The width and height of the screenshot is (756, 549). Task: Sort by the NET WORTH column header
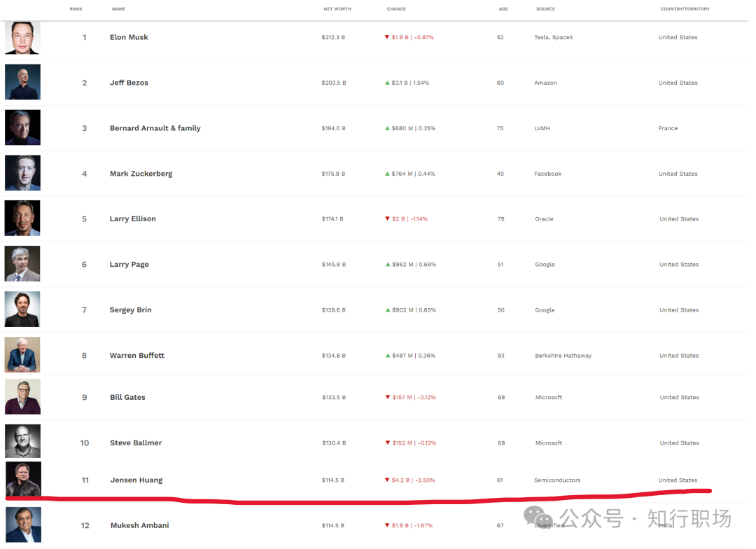(337, 8)
